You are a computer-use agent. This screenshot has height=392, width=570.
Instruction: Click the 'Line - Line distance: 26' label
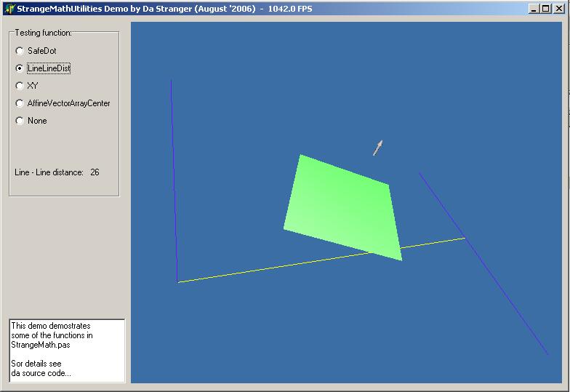(57, 172)
